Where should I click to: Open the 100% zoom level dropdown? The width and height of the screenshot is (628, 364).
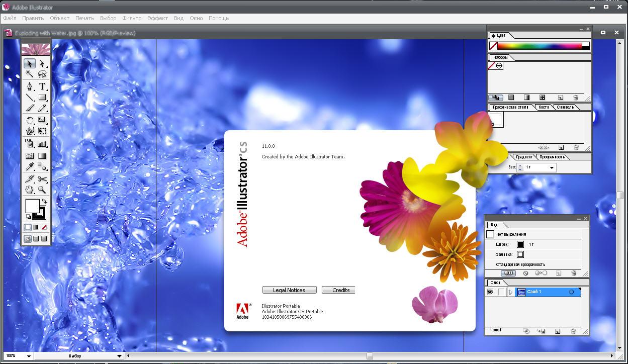coord(29,356)
